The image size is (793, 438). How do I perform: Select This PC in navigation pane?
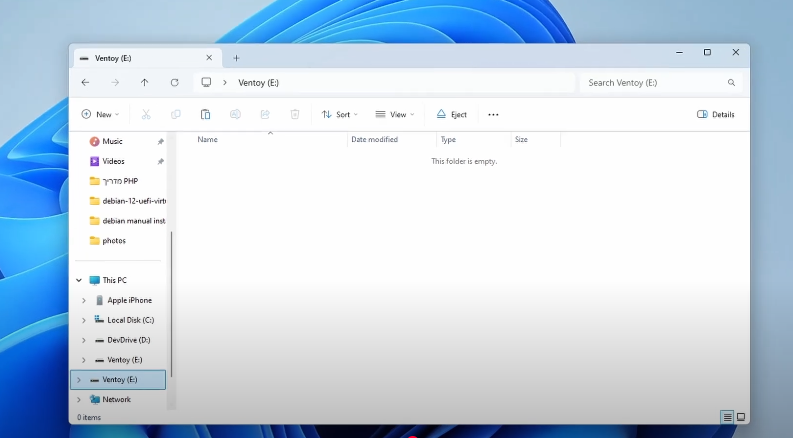114,280
